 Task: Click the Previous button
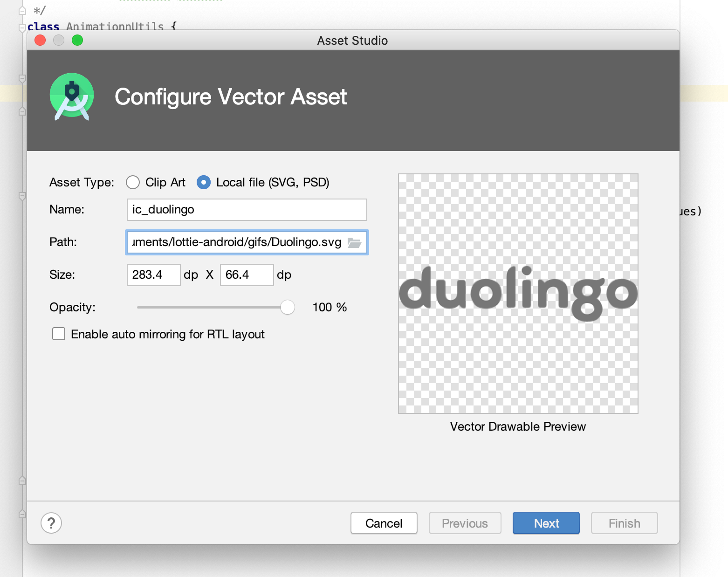[x=465, y=523]
